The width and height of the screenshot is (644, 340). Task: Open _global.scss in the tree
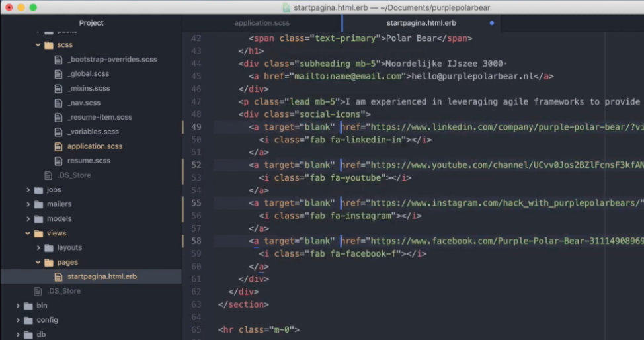[x=89, y=74]
